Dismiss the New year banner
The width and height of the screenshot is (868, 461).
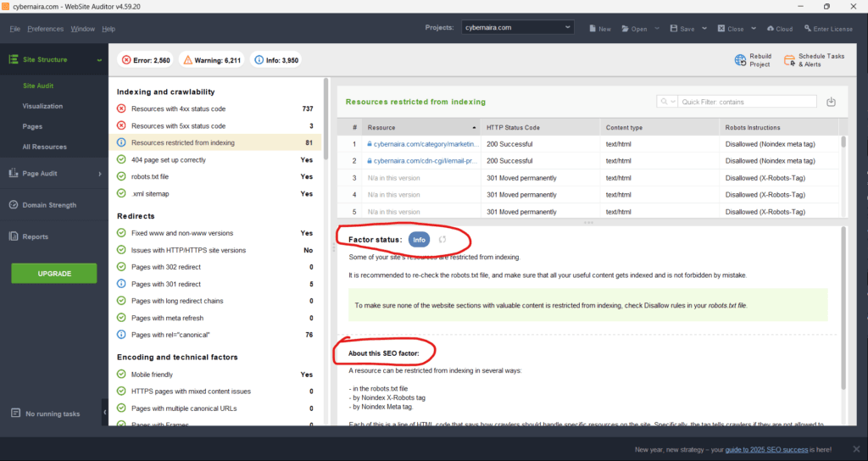pos(856,449)
